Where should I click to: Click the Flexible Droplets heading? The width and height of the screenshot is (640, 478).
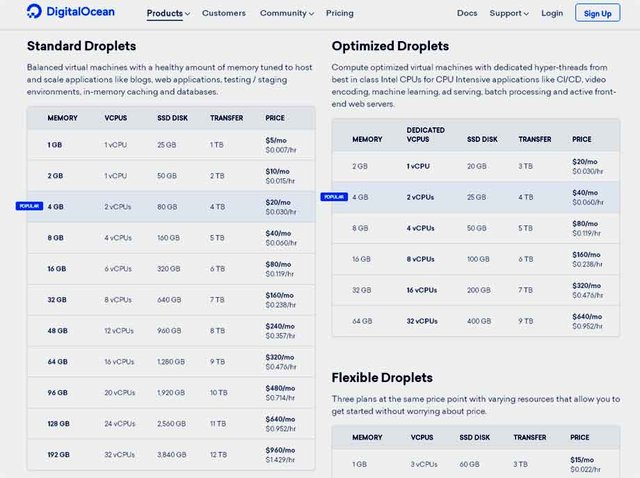(x=382, y=378)
